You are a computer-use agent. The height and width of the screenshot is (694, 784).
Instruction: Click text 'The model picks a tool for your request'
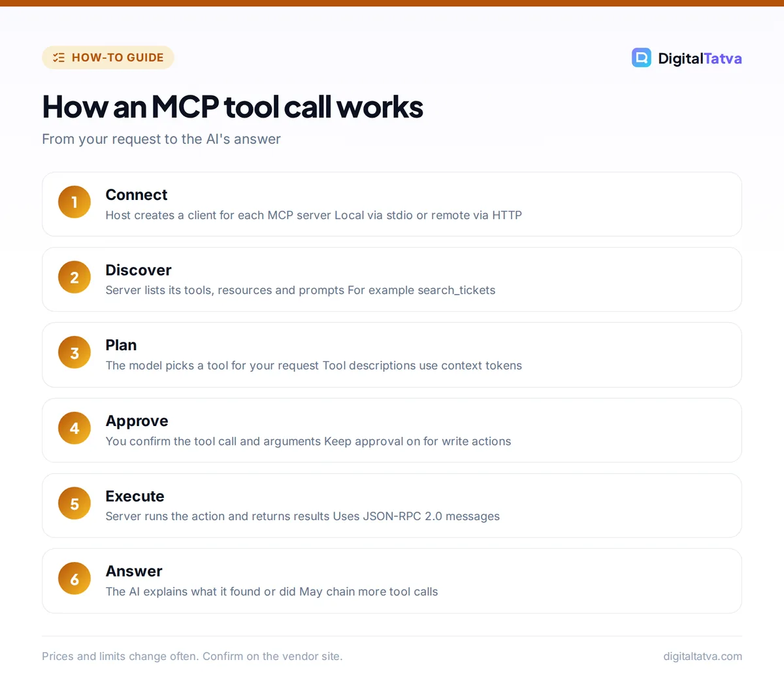[x=212, y=365]
